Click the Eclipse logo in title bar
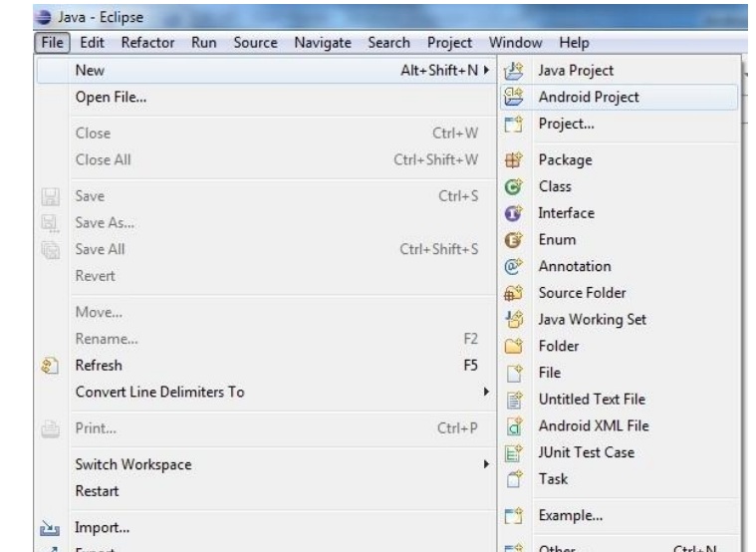This screenshot has height=552, width=756. (x=44, y=17)
